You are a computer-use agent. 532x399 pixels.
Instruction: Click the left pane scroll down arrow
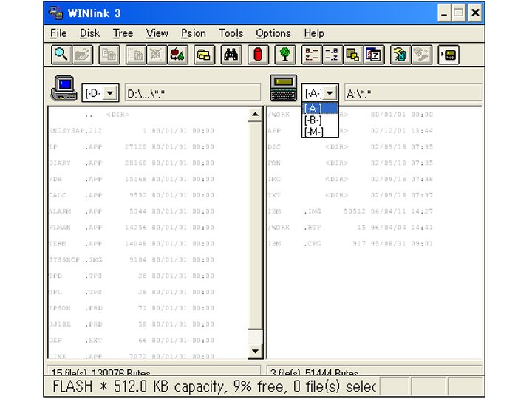255,351
